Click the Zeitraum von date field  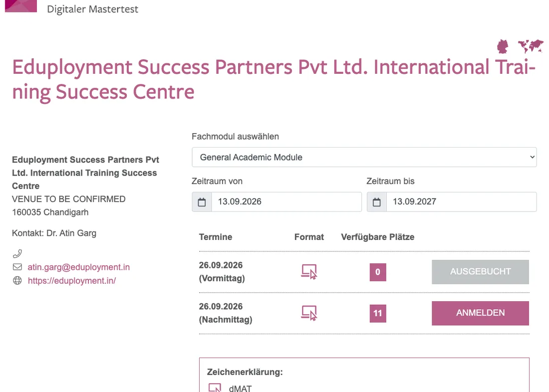[286, 201]
